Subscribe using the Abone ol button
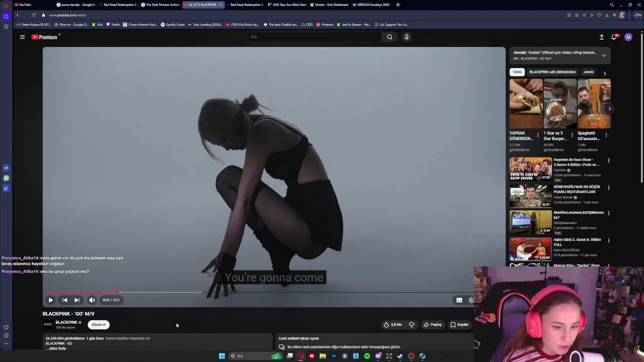644x362 pixels. (99, 325)
